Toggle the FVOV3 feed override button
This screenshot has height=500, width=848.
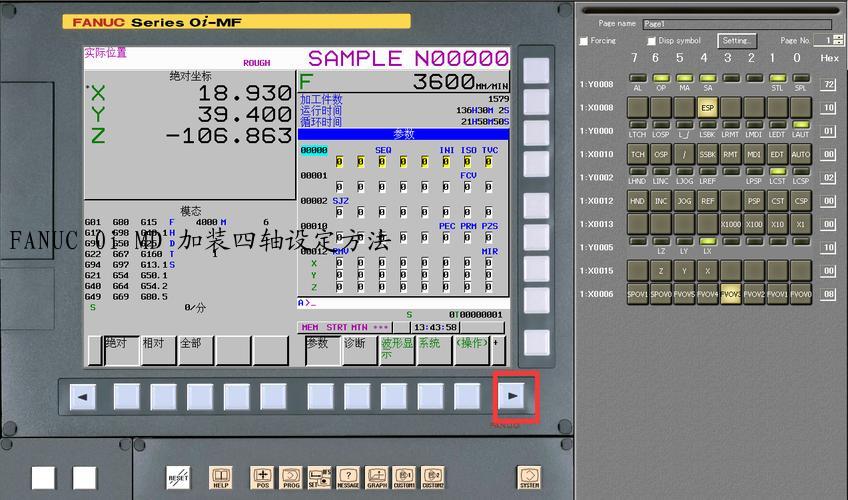point(731,294)
